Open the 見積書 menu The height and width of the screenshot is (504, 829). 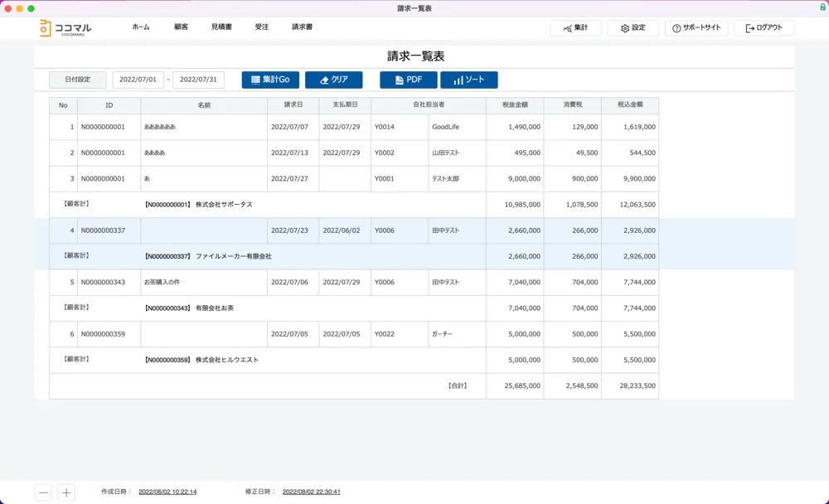click(221, 27)
